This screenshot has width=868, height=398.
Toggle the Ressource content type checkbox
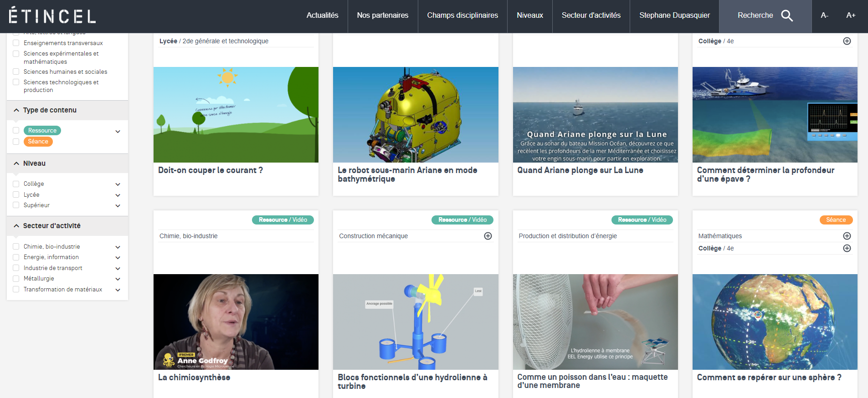click(16, 130)
